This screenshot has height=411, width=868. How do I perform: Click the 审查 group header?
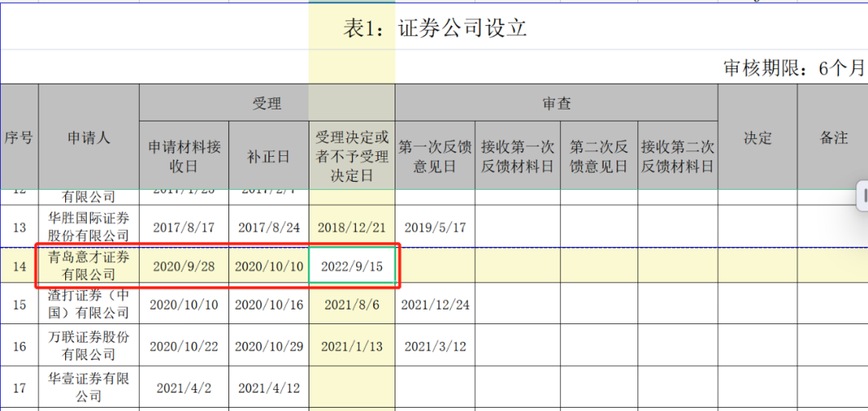click(556, 103)
